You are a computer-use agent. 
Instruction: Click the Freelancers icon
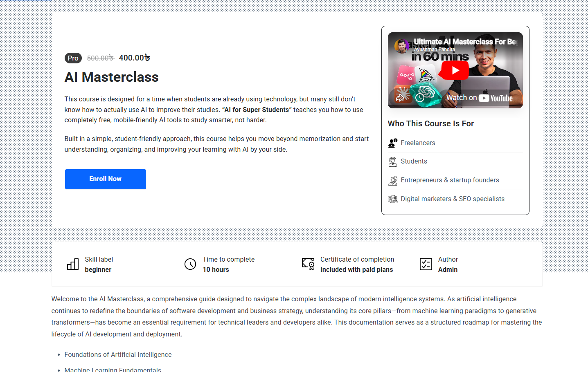click(x=393, y=143)
